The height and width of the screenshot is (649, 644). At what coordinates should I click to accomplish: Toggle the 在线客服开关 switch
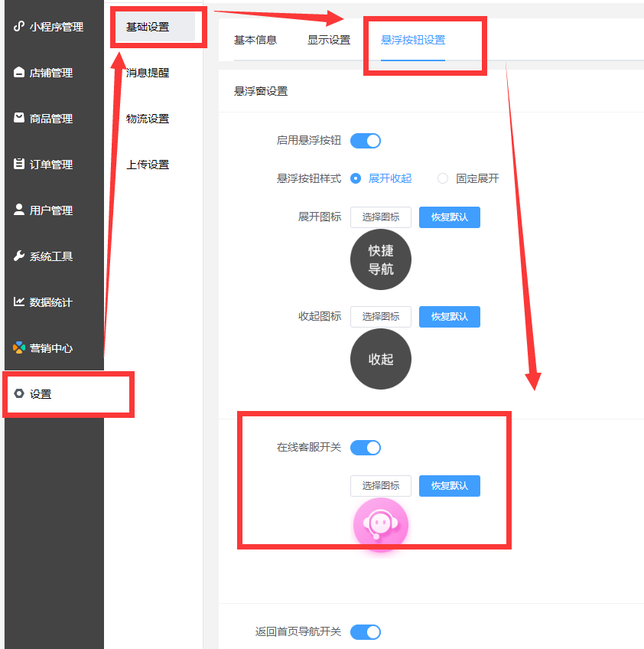[366, 448]
